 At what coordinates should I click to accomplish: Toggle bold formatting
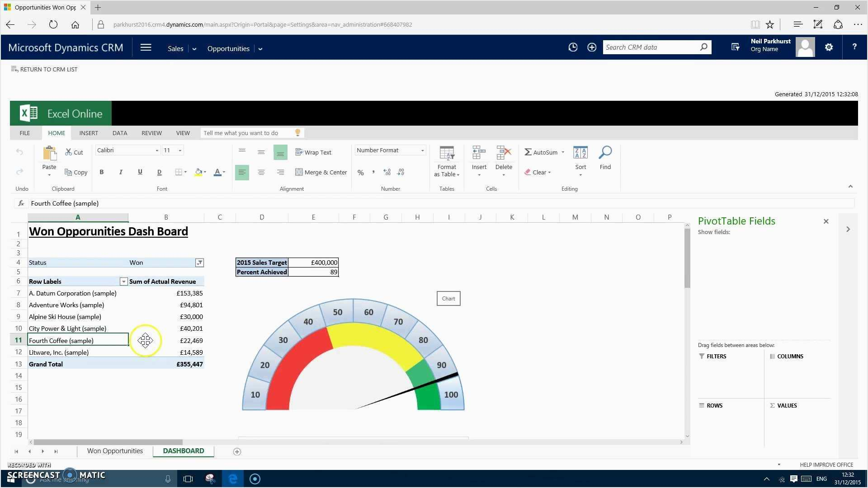(x=102, y=172)
